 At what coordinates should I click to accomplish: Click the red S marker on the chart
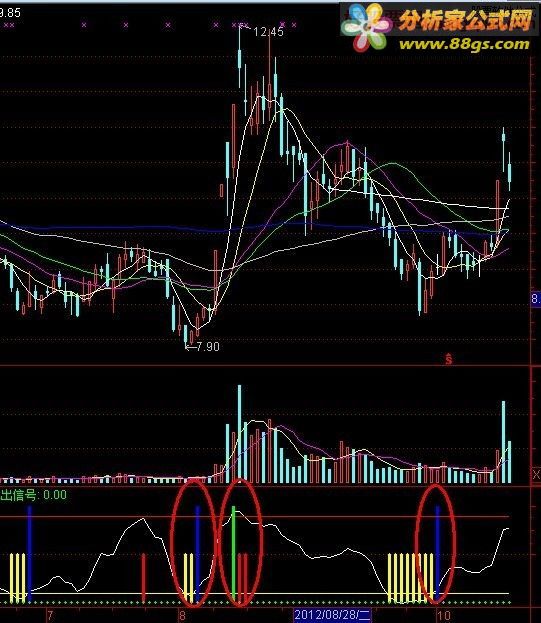pyautogui.click(x=448, y=359)
